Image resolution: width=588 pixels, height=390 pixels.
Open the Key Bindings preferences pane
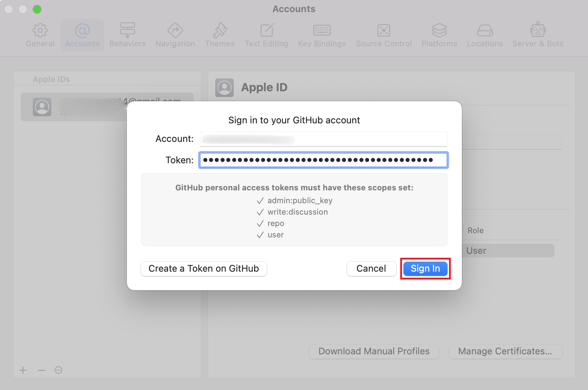322,35
